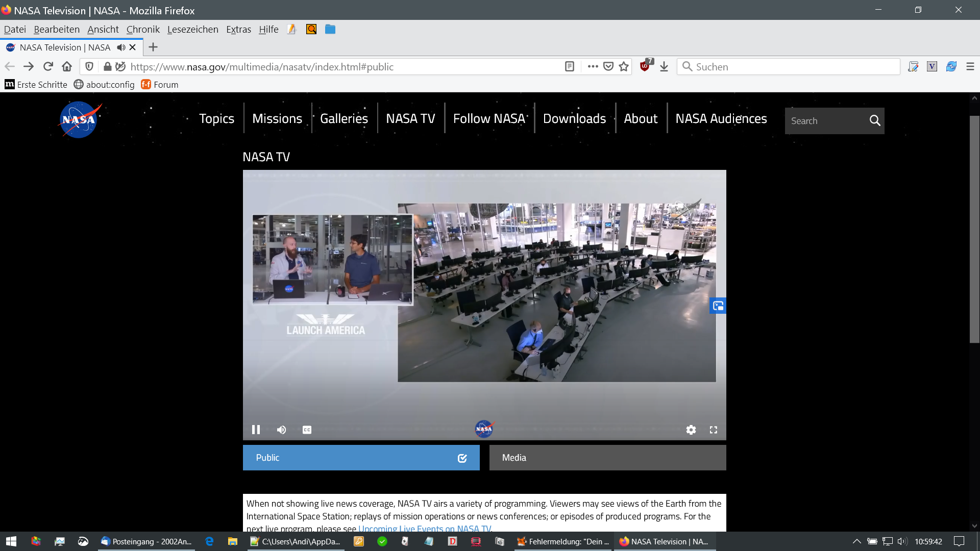Image resolution: width=980 pixels, height=551 pixels.
Task: Toggle closed captions on video
Action: point(307,430)
